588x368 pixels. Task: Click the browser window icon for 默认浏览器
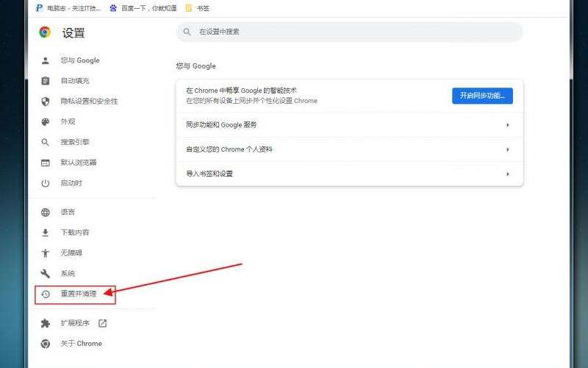[46, 163]
